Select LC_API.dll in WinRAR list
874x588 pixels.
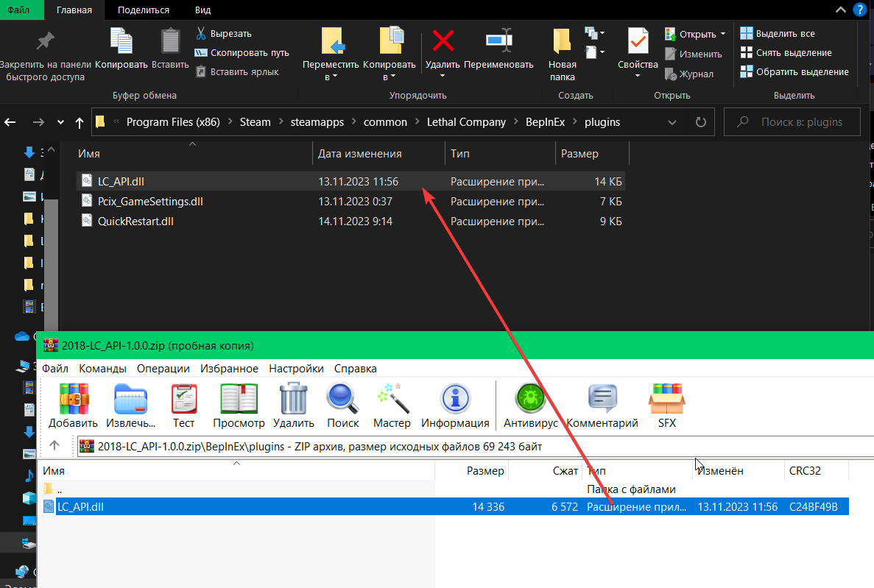445,506
